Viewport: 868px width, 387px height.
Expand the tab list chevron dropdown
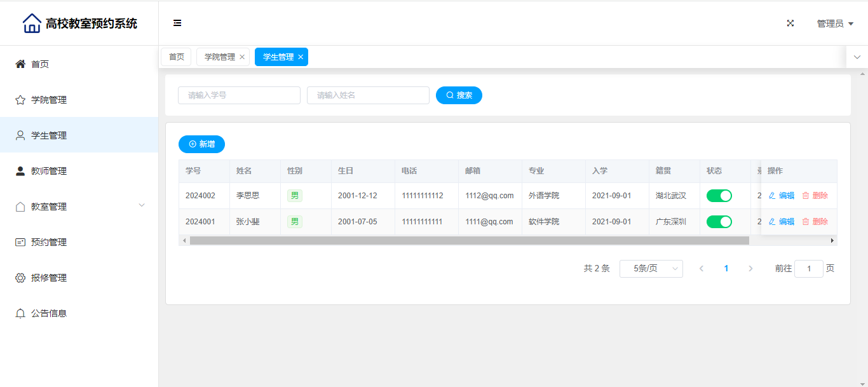pyautogui.click(x=857, y=57)
